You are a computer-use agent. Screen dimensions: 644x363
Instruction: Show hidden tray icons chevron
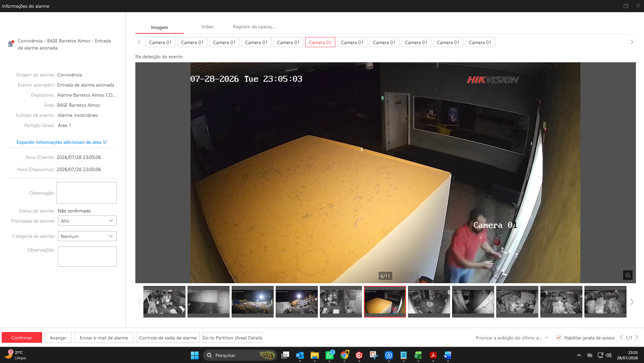[x=579, y=355]
